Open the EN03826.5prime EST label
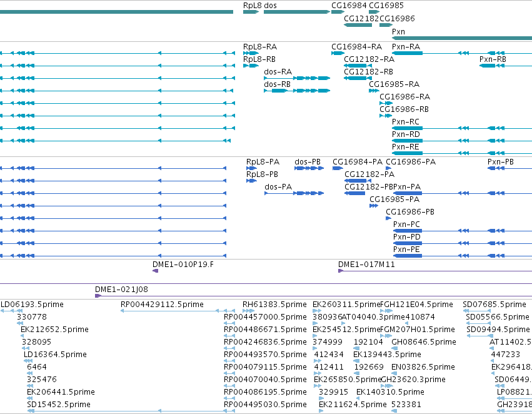The image size is (532, 414). coord(423,368)
